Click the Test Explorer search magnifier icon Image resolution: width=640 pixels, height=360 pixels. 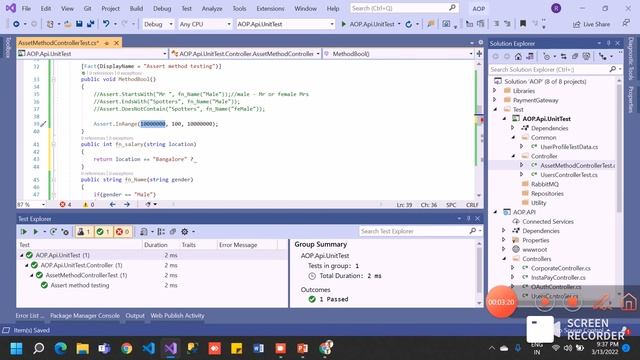click(x=472, y=231)
